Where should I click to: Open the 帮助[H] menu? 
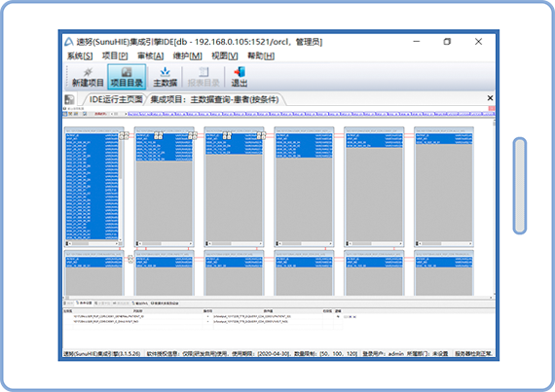(261, 55)
